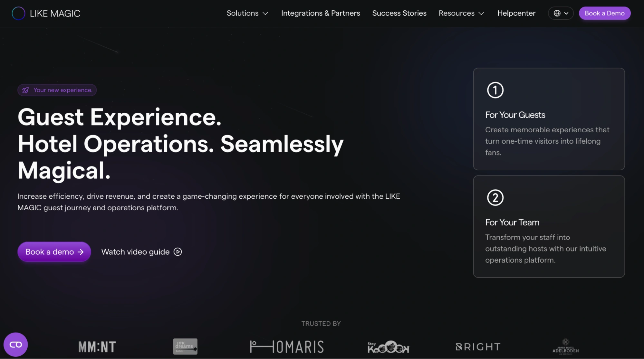
Task: Select the For Your Team card
Action: coord(549,226)
